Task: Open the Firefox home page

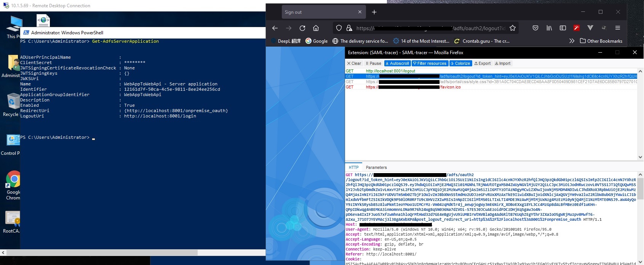Action: pyautogui.click(x=316, y=28)
